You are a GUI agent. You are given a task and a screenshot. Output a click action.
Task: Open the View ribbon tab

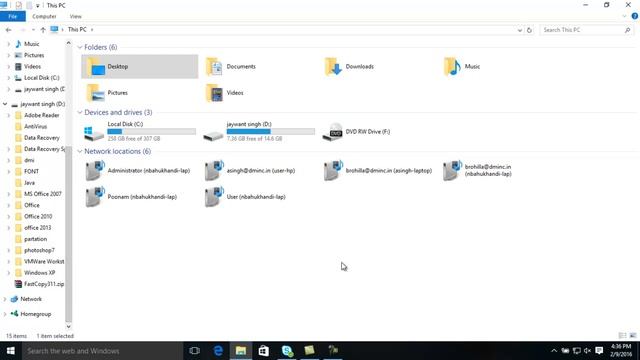(76, 16)
